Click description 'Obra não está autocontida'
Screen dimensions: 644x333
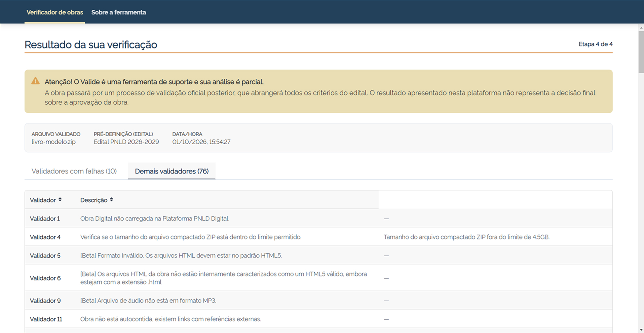click(x=171, y=319)
